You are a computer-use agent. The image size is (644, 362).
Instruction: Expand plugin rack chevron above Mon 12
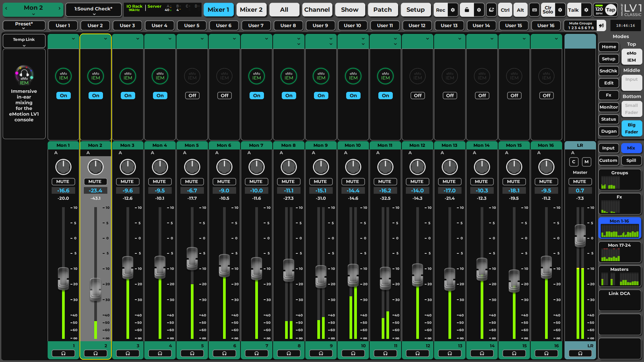427,39
